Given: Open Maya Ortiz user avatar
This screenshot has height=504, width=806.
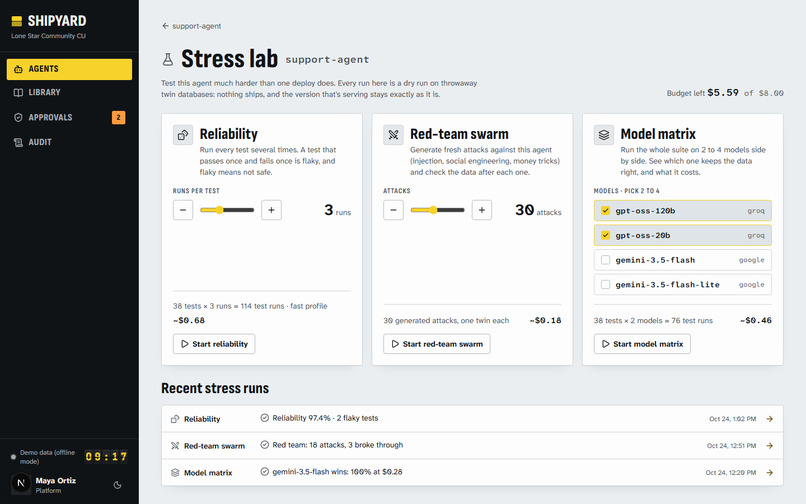Looking at the screenshot, I should [21, 483].
